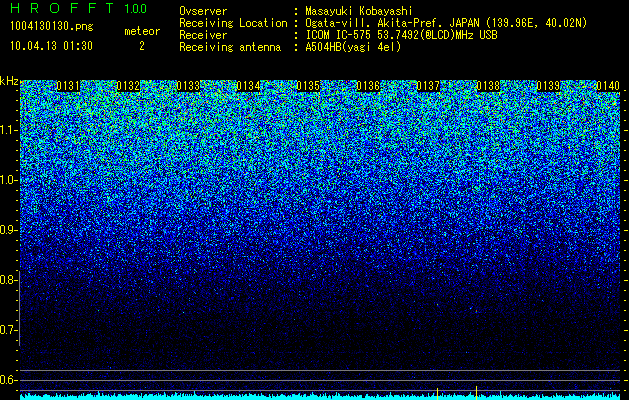The width and height of the screenshot is (629, 400).
Task: Click the 0137 time marker
Action: [x=428, y=86]
